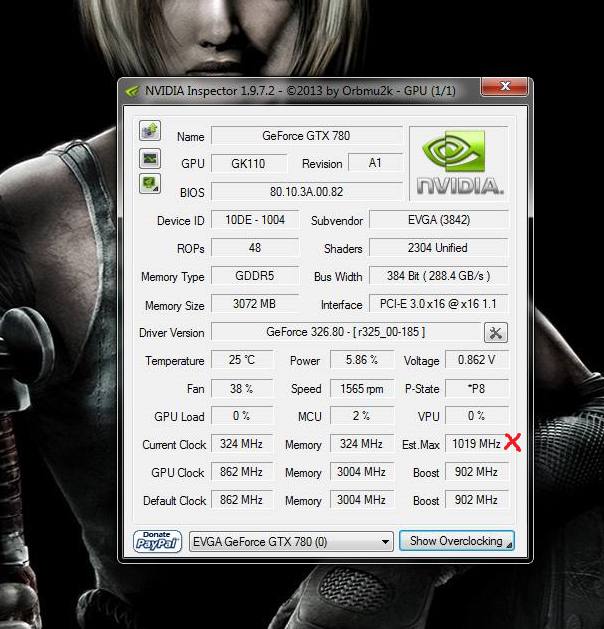Click the Driver Version GeForce 326.80 field

346,332
